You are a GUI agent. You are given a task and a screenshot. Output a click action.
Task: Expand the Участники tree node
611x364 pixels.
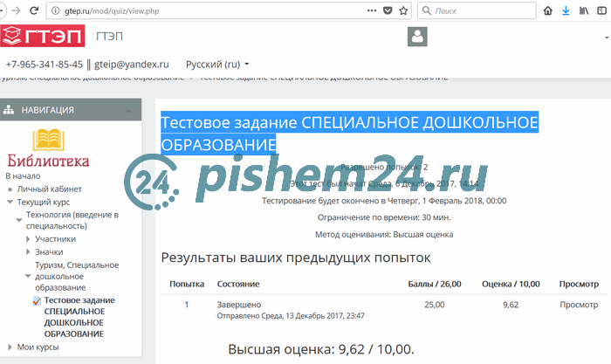click(x=28, y=238)
